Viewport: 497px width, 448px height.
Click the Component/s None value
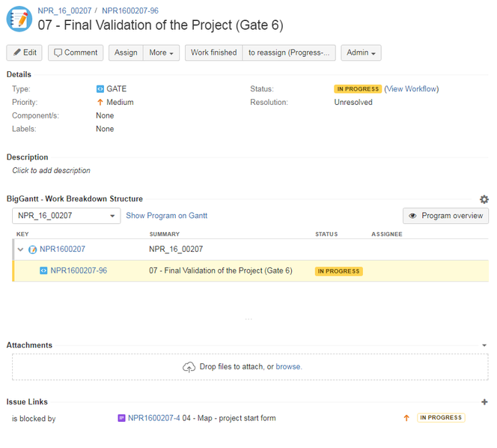tap(105, 115)
